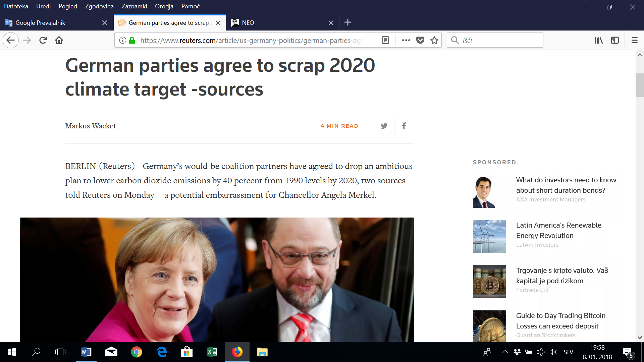Open a new tab with plus button

[x=348, y=22]
